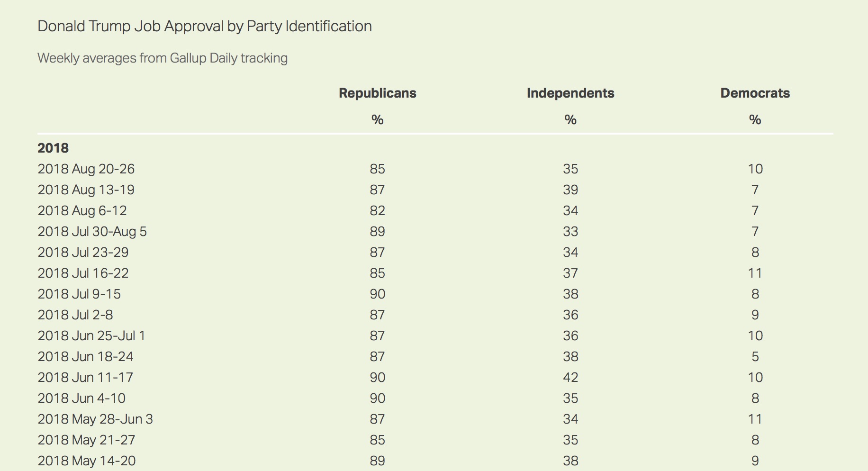Select the 2018 Jul 23-29 row label
Image resolution: width=868 pixels, height=471 pixels.
click(x=83, y=252)
